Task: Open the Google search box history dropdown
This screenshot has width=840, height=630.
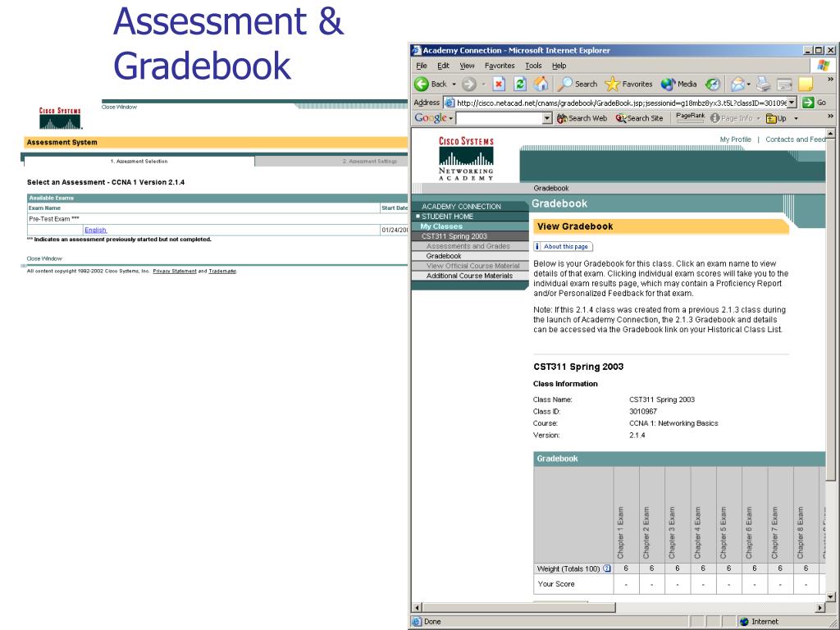Action: pyautogui.click(x=547, y=118)
